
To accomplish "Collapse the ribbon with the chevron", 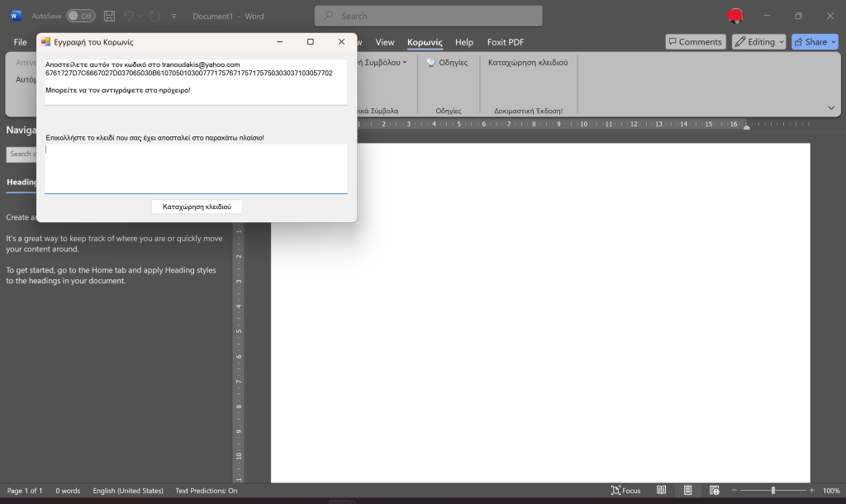I will pos(830,108).
